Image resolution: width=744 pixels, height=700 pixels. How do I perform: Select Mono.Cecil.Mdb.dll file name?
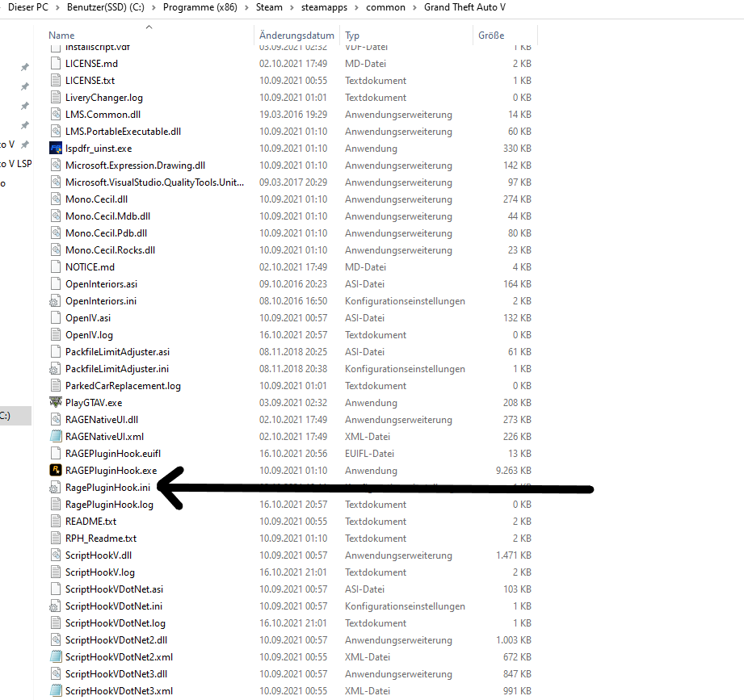107,216
